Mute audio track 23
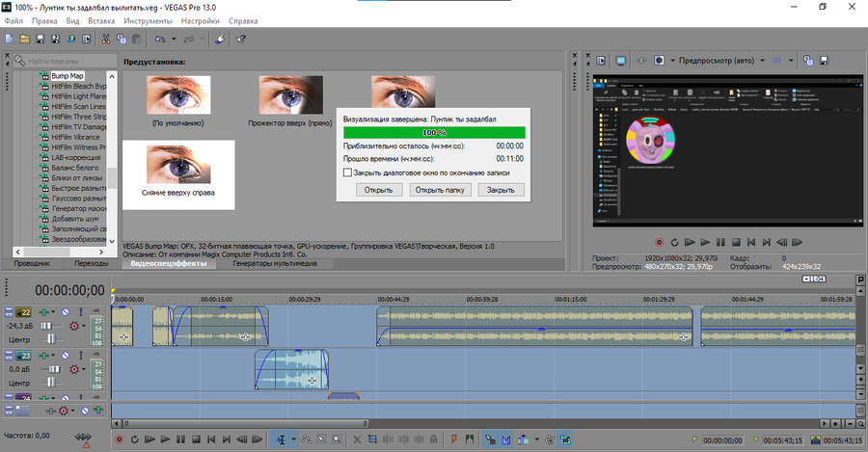This screenshot has height=452, width=868. click(66, 356)
